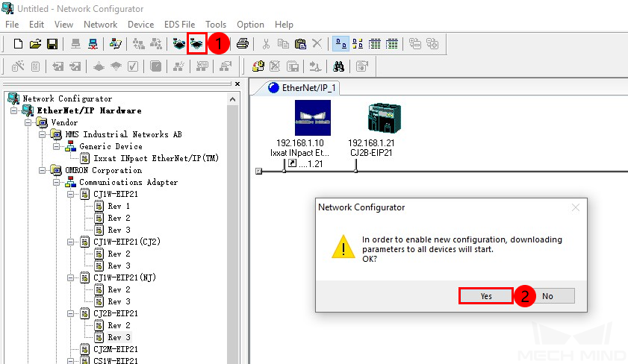628x364 pixels.
Task: Collapse the CJ1W-EIP21 node
Action: pyautogui.click(x=70, y=195)
